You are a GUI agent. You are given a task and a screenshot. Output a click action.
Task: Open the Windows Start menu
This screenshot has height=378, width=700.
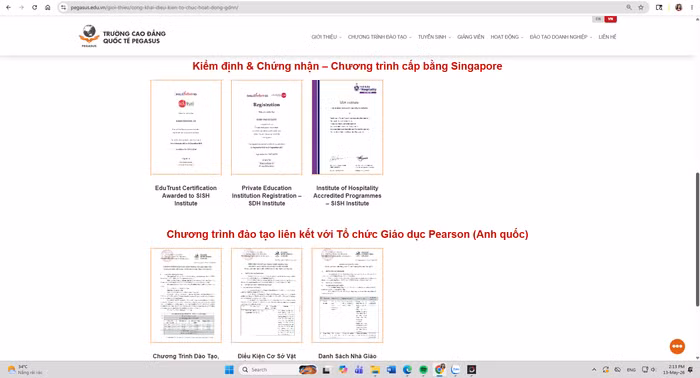point(229,370)
